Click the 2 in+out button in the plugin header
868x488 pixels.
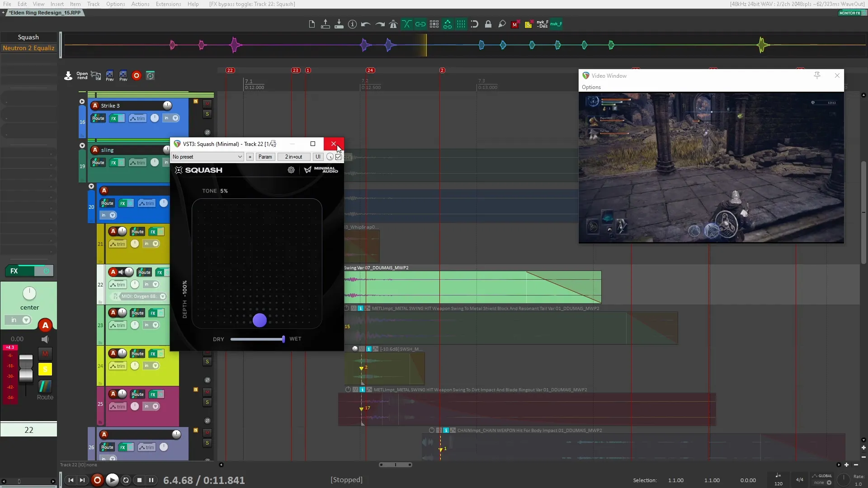[294, 157]
